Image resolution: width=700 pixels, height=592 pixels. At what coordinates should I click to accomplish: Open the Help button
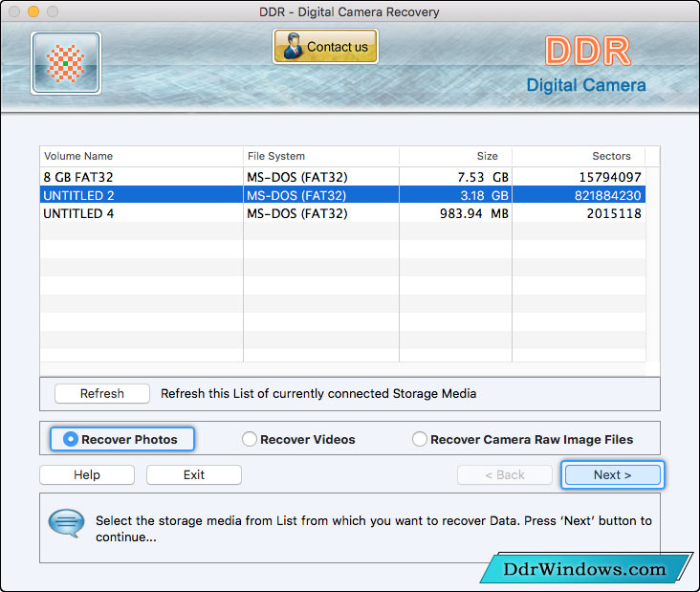[87, 474]
